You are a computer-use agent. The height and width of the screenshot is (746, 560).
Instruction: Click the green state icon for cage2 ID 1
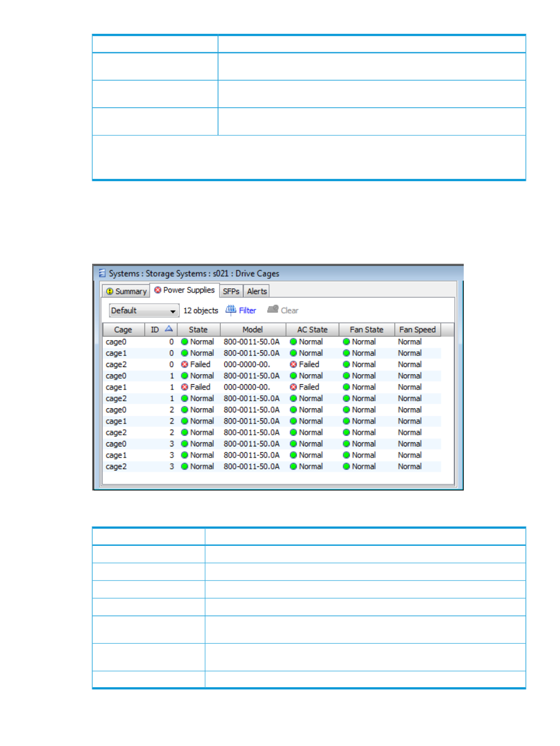(184, 399)
